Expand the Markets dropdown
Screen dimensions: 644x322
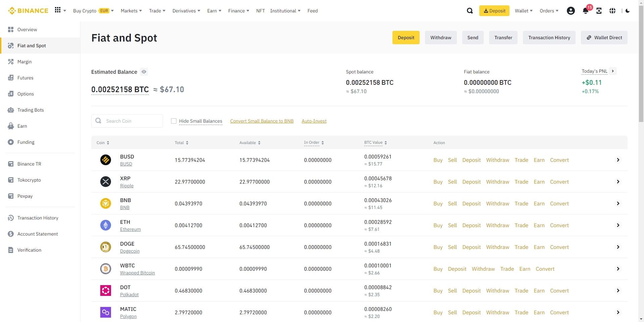point(131,11)
